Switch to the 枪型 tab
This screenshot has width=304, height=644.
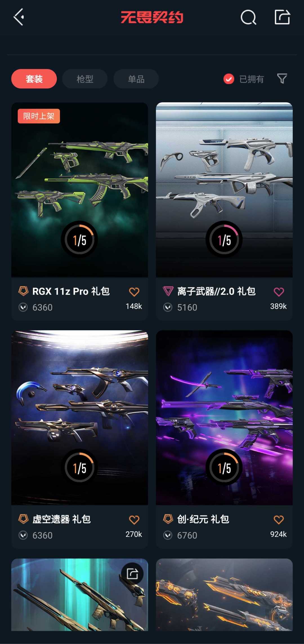(85, 79)
